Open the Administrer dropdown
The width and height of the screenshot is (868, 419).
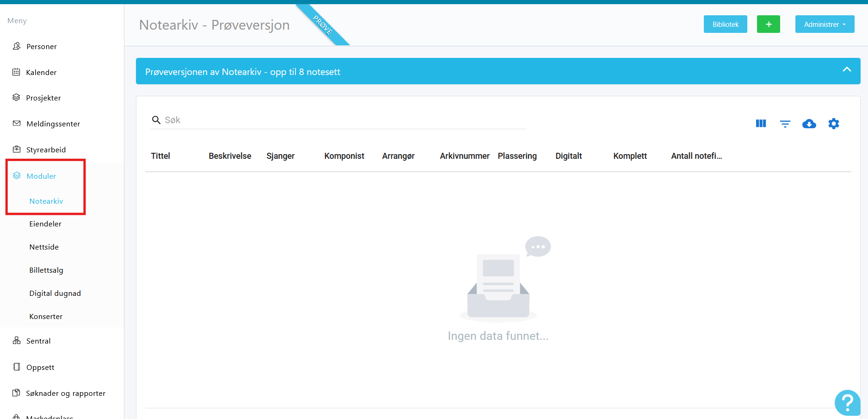pos(825,24)
